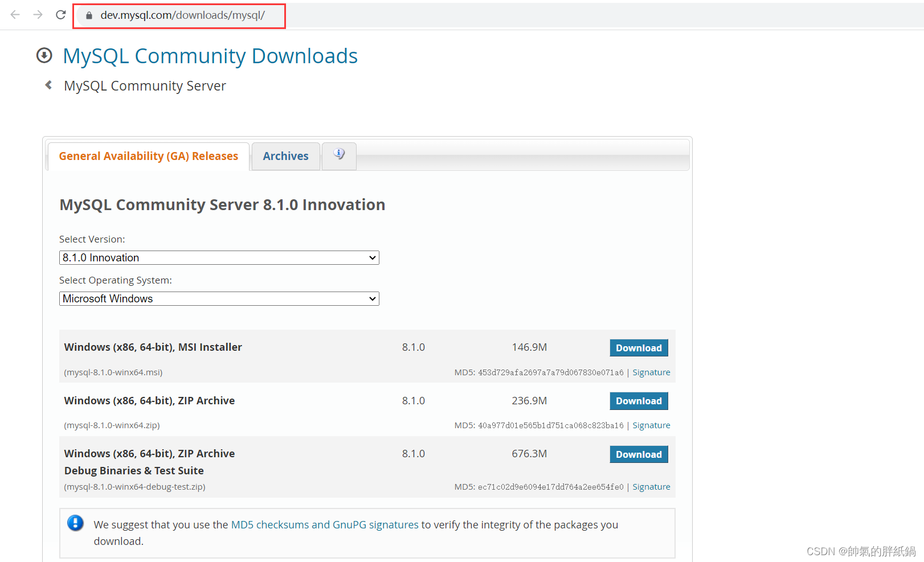924x562 pixels.
Task: Click the blue info icon in suggestion box
Action: [x=75, y=523]
